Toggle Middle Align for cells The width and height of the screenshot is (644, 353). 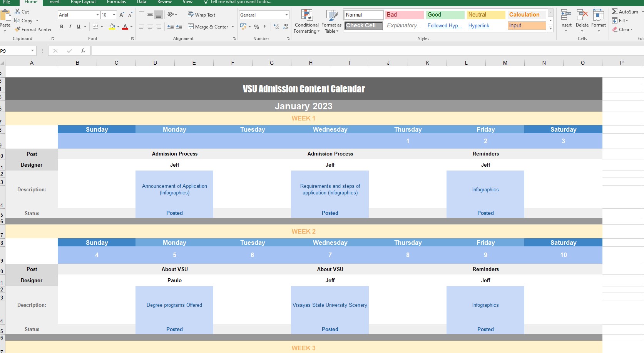point(150,15)
